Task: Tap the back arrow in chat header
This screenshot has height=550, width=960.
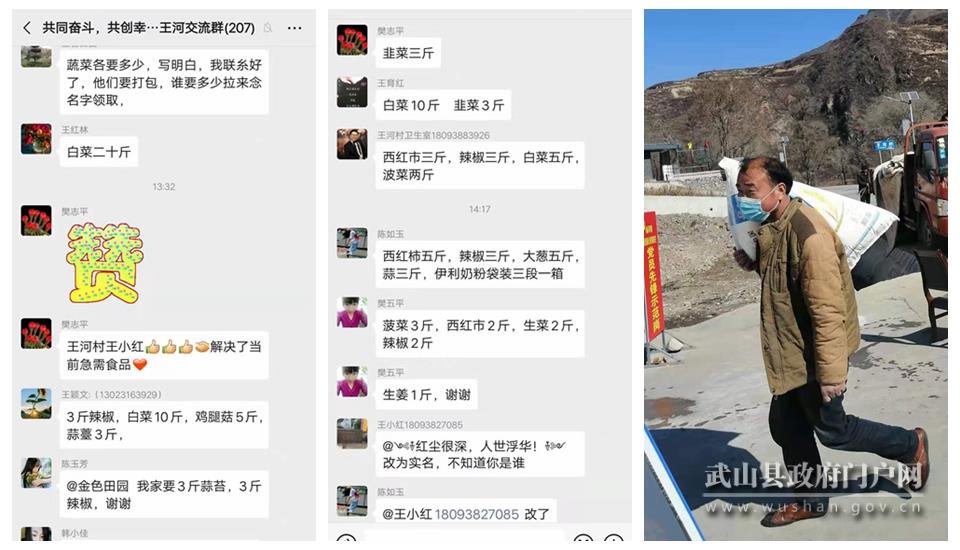Action: 26,28
